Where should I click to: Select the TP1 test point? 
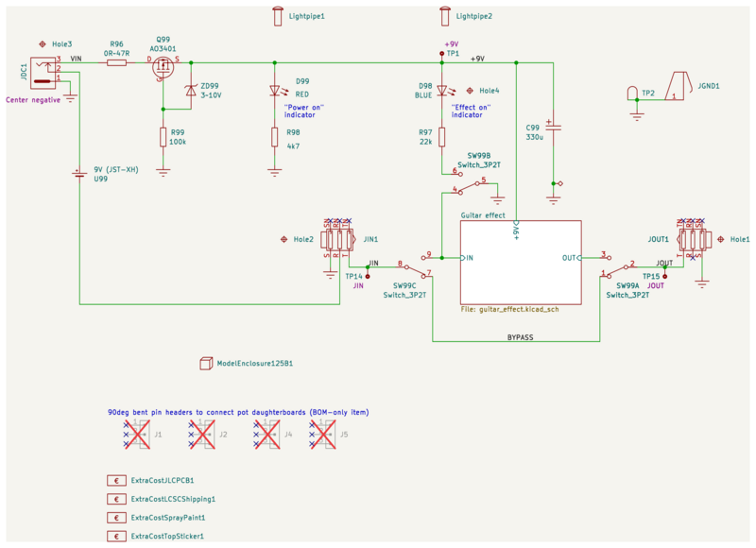441,54
